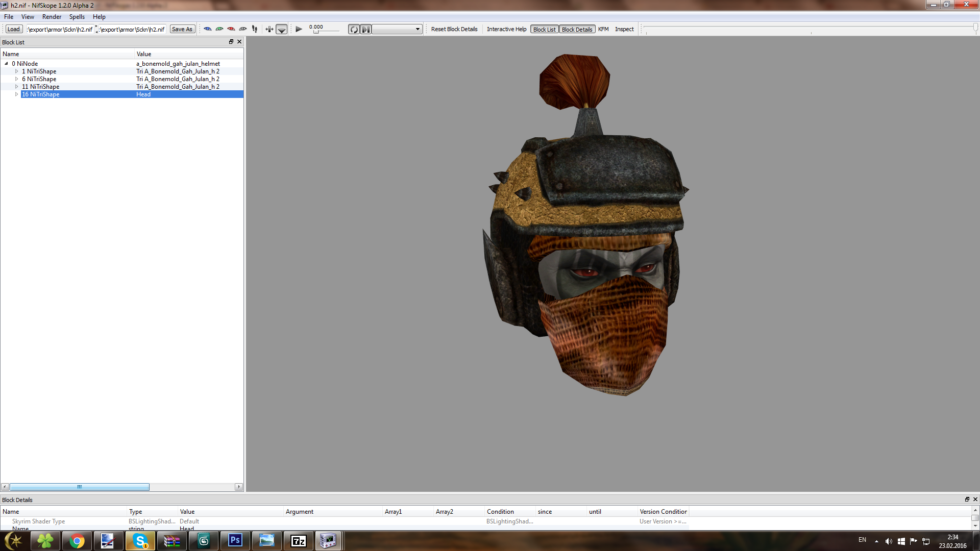
Task: Open the Render menu
Action: point(52,17)
